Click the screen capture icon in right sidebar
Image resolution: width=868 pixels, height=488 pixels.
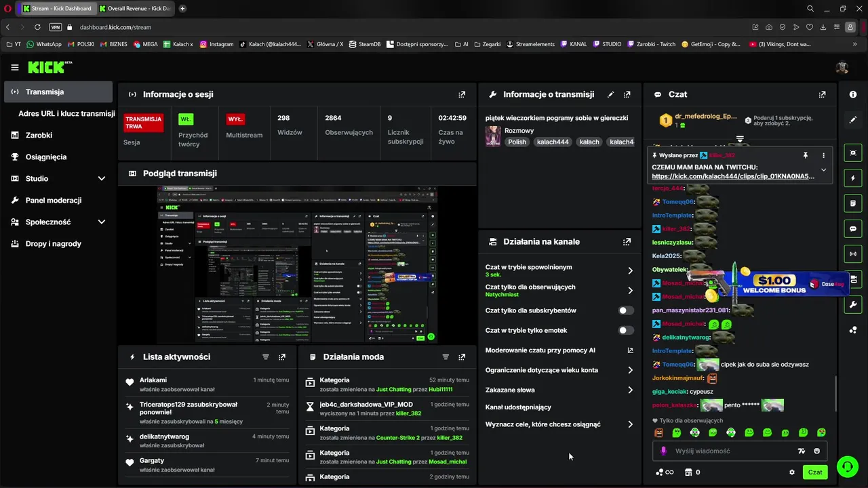coord(853,153)
